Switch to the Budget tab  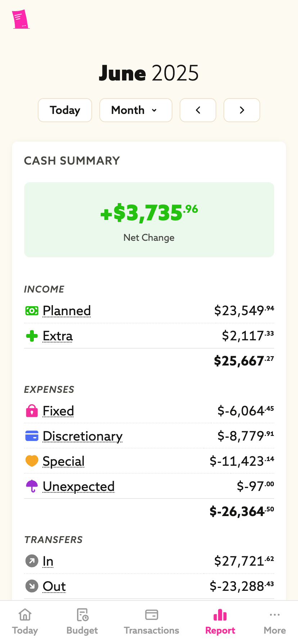pyautogui.click(x=82, y=622)
